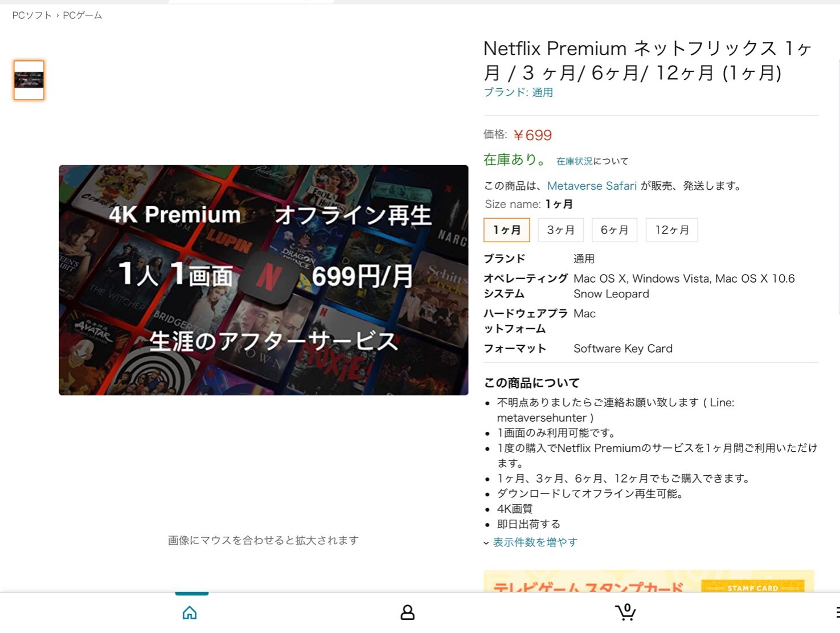
Task: Select the product image thumbnail
Action: point(29,80)
